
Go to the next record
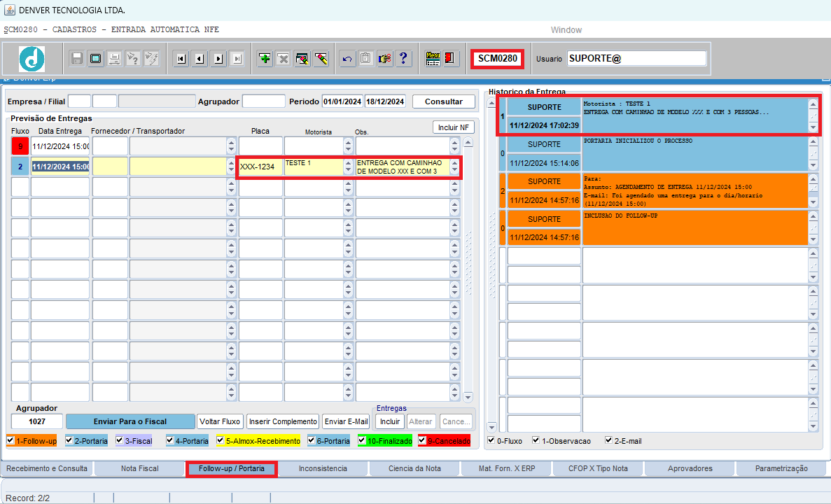[218, 59]
